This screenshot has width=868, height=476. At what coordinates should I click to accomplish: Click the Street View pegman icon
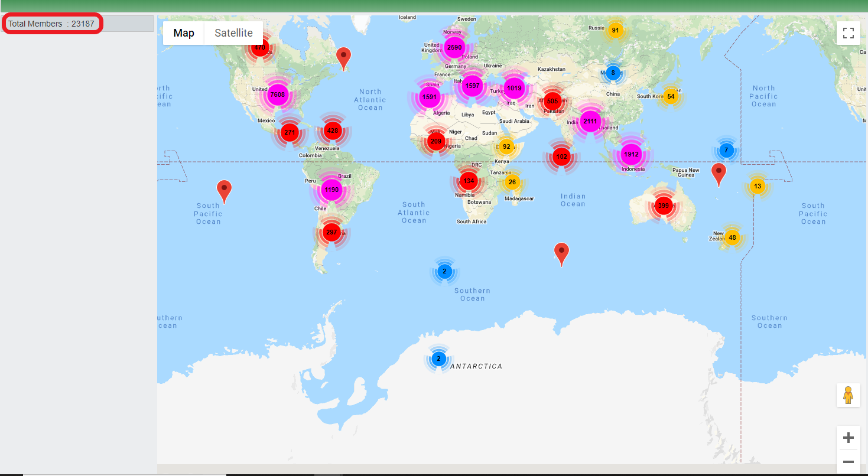[x=848, y=395]
